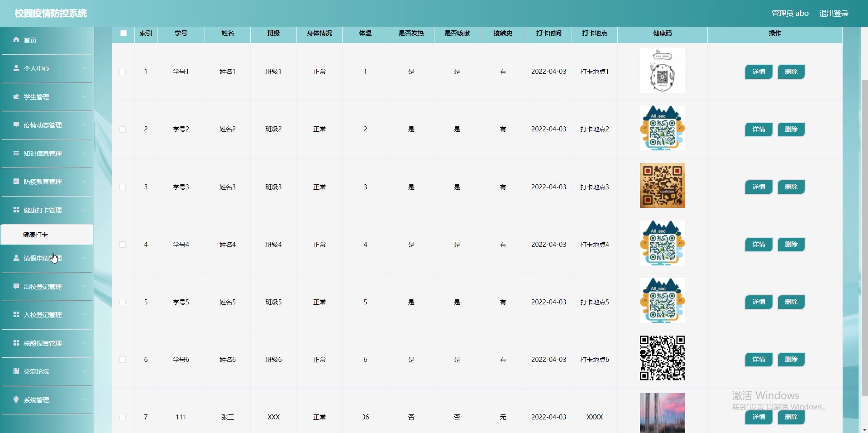Expand the 核酸报告管理 menu arrow
868x433 pixels.
coord(85,343)
